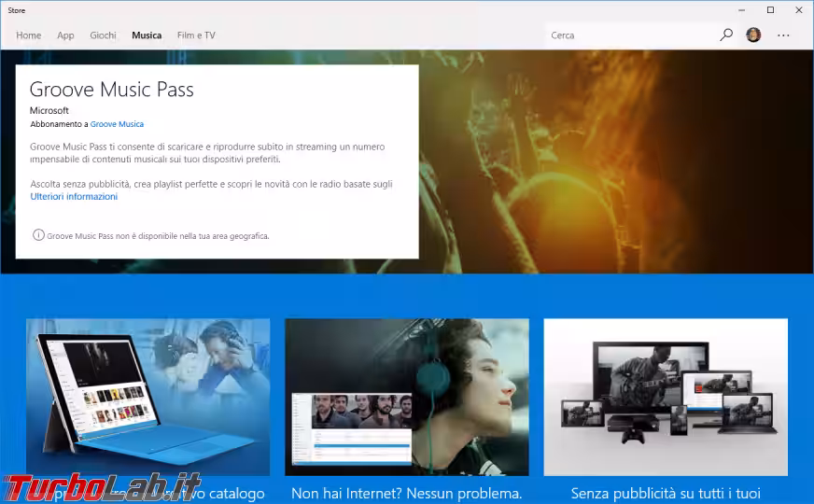Click the 'Senza pubblicità su tutti i tuoi' caption
The width and height of the screenshot is (814, 504).
[666, 493]
